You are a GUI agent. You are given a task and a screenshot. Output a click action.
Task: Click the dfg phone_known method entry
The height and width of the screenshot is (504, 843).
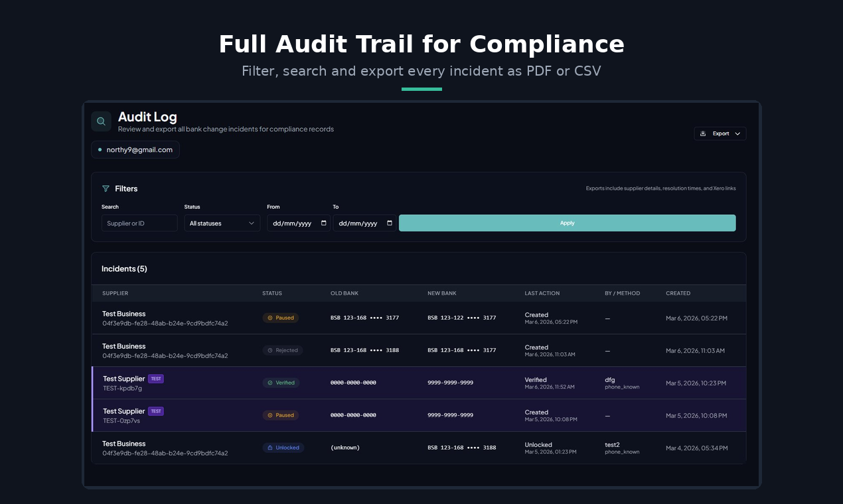click(x=622, y=383)
